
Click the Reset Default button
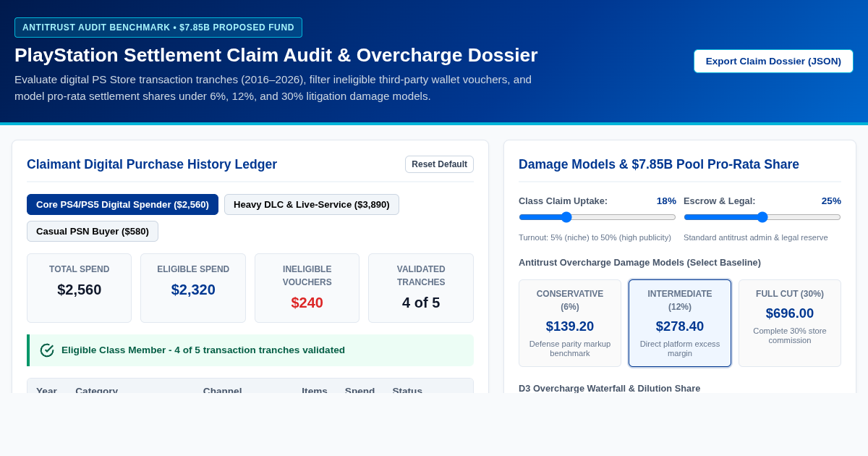(x=439, y=164)
